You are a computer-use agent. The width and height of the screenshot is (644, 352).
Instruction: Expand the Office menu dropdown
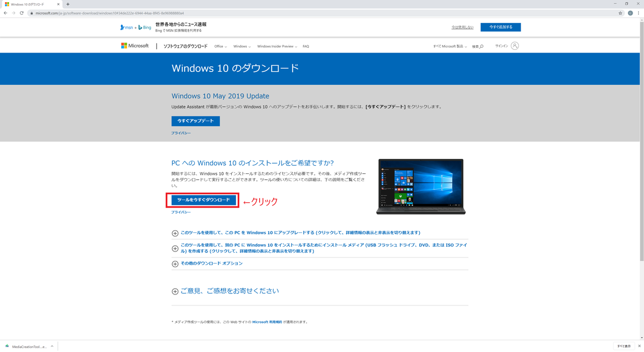click(221, 47)
